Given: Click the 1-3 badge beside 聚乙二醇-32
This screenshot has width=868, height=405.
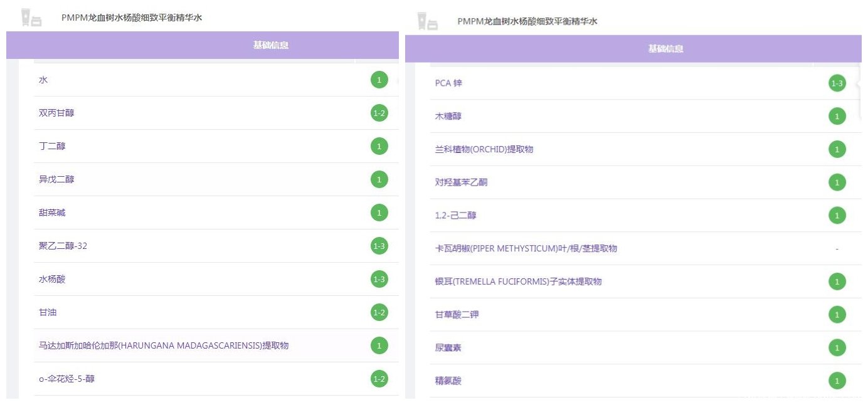Looking at the screenshot, I should point(379,246).
